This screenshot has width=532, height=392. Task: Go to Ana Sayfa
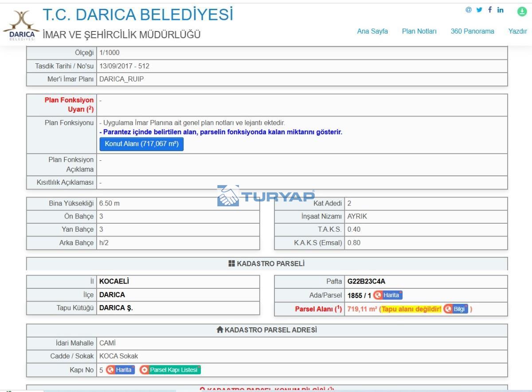click(x=372, y=31)
